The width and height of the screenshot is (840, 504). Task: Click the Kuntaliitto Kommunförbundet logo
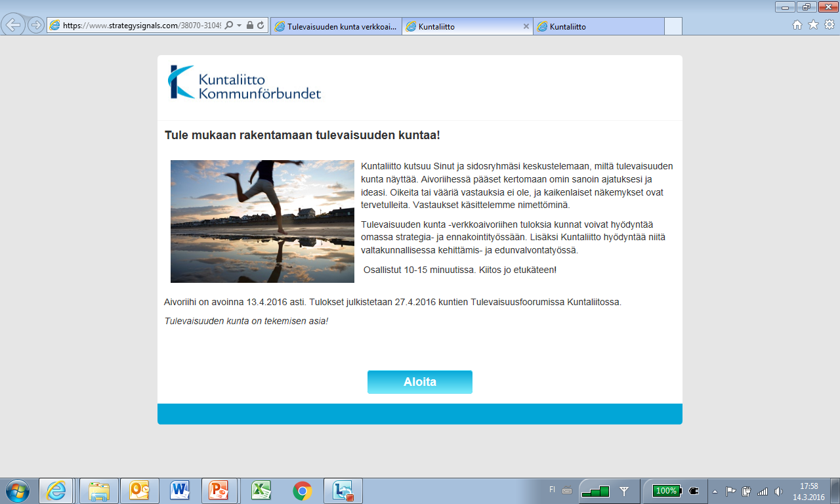pyautogui.click(x=244, y=82)
